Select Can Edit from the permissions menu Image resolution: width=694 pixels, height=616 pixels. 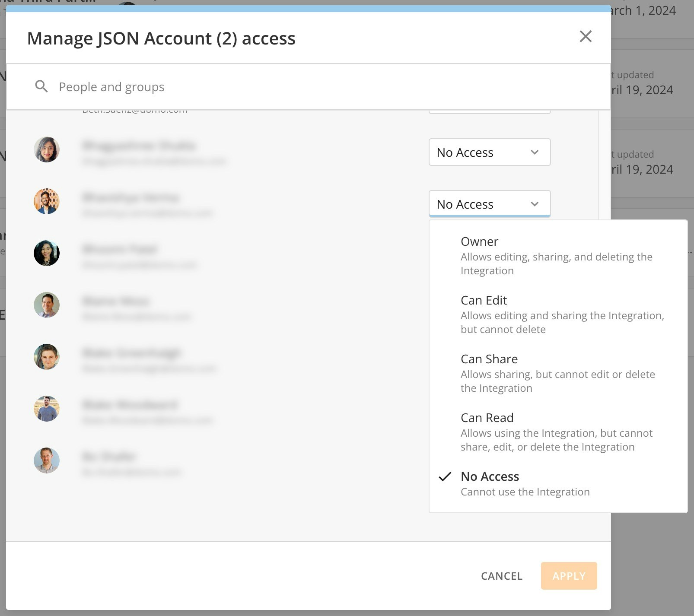point(484,300)
